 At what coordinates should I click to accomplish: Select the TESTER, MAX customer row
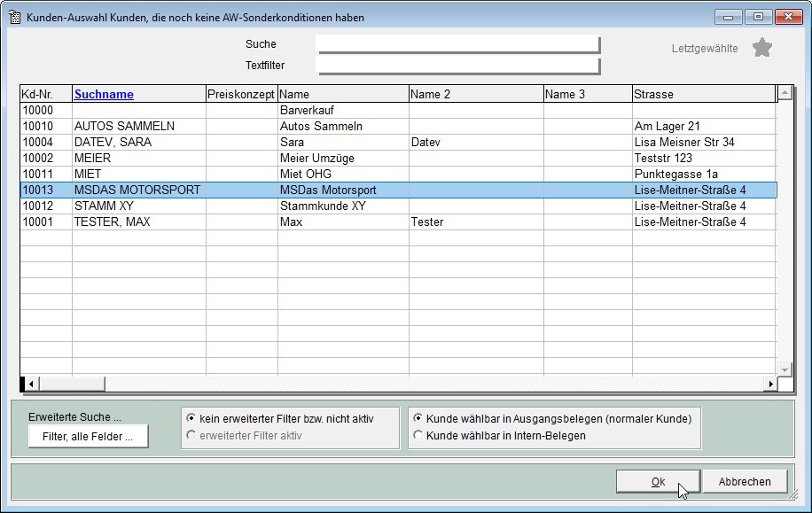(x=398, y=222)
